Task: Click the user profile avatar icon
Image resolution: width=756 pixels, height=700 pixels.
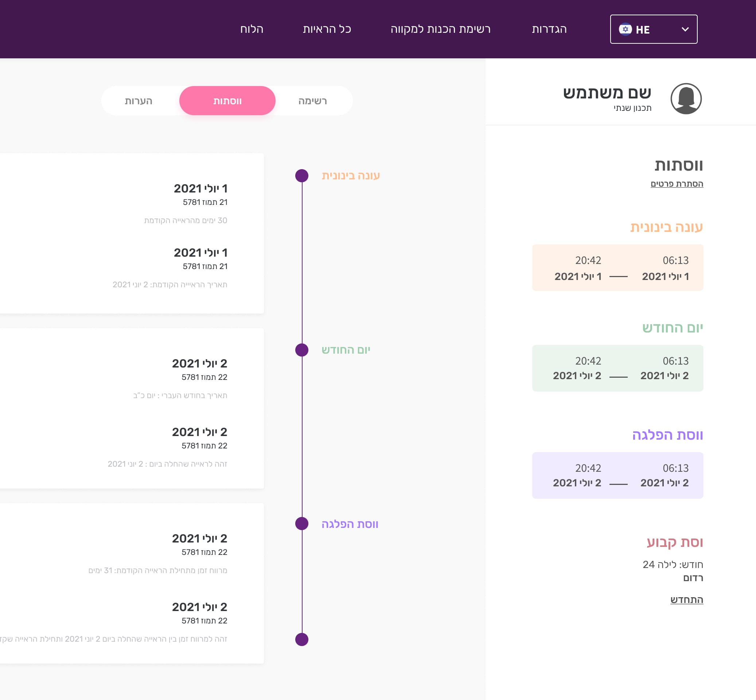Action: tap(686, 99)
